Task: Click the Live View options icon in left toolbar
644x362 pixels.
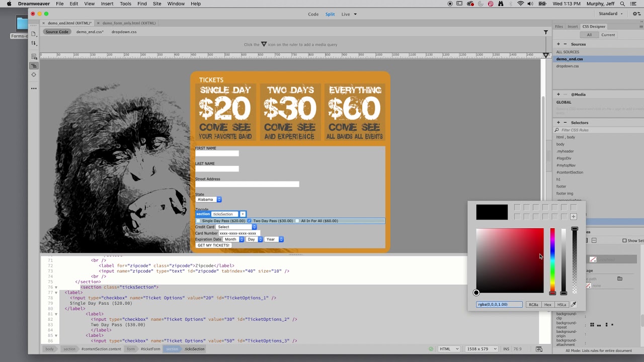Action: (x=34, y=56)
